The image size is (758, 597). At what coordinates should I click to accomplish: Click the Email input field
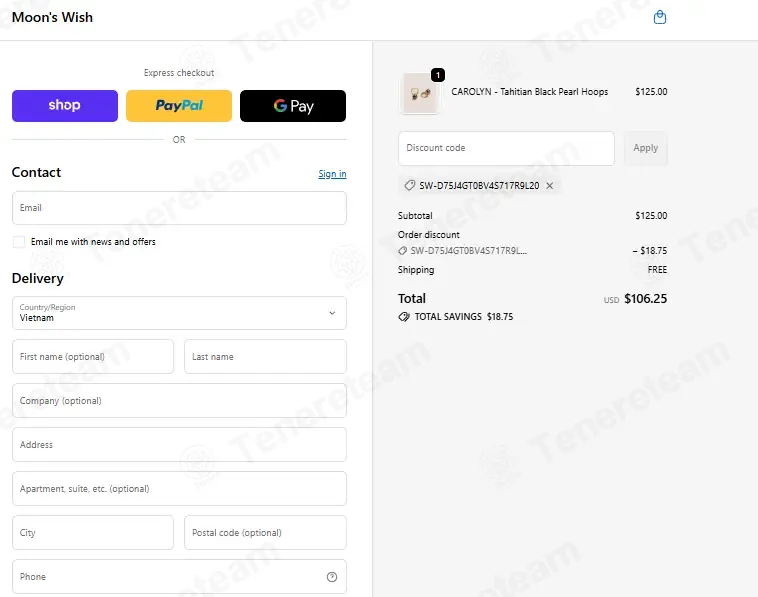(x=179, y=208)
